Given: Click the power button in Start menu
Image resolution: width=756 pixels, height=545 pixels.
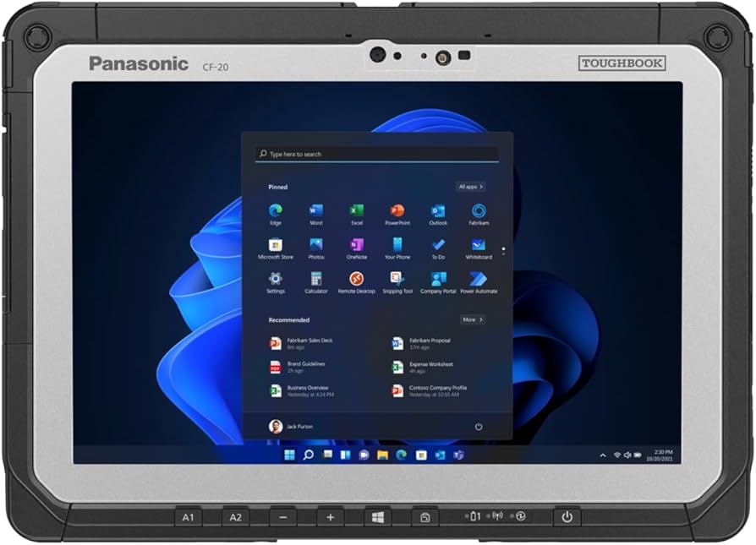Looking at the screenshot, I should click(x=479, y=427).
